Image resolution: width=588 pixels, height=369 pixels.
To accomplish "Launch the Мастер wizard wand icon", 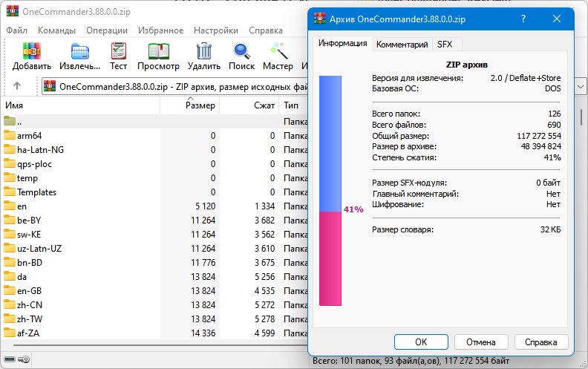I will coord(278,51).
